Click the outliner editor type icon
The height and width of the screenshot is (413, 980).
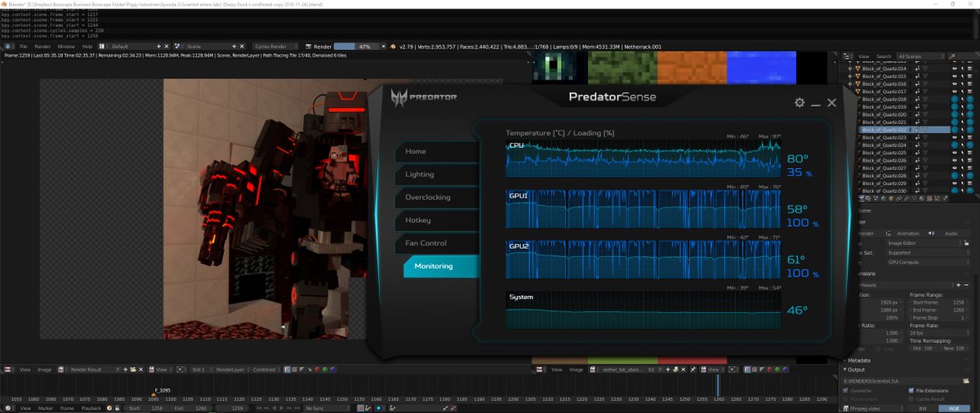pos(846,56)
